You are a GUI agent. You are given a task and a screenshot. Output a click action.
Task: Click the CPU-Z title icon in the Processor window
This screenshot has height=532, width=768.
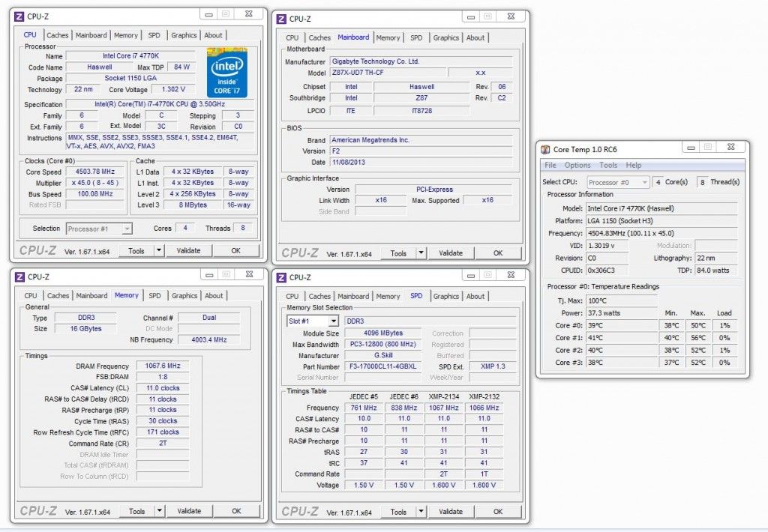click(19, 16)
